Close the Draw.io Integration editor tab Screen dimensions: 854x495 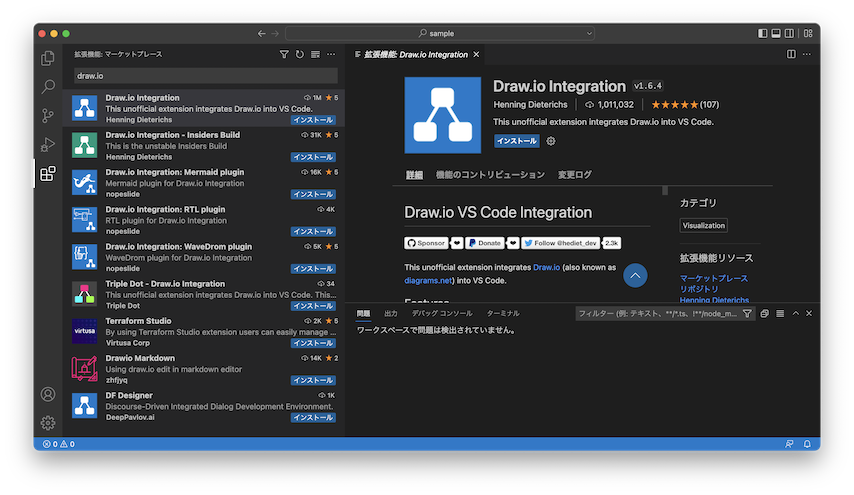476,54
